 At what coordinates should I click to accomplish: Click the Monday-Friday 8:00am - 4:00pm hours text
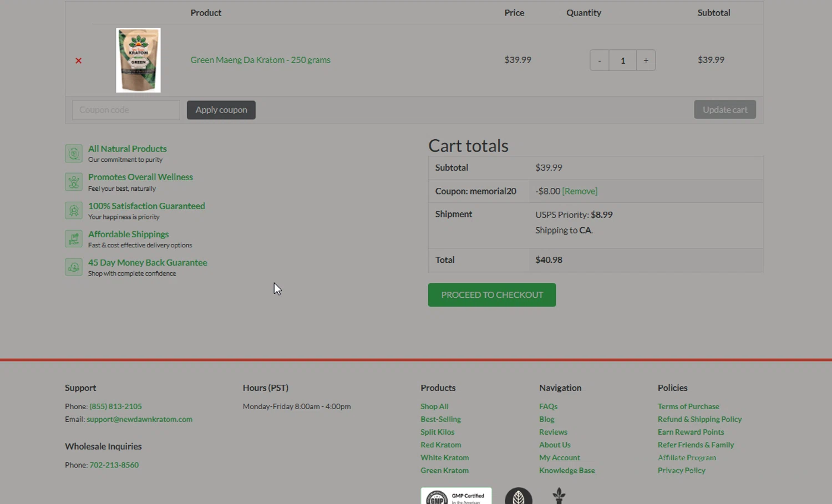point(297,406)
